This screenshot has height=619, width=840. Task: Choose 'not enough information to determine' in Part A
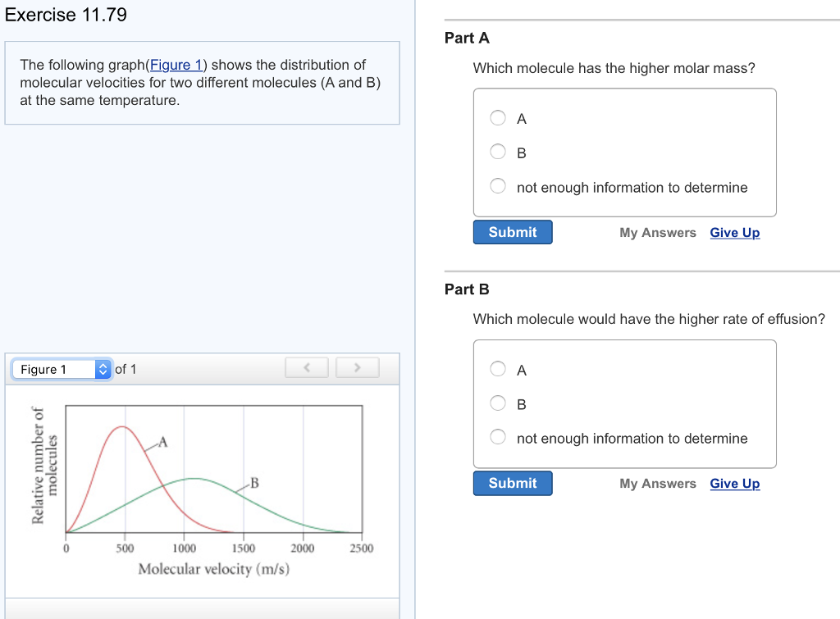click(x=498, y=185)
